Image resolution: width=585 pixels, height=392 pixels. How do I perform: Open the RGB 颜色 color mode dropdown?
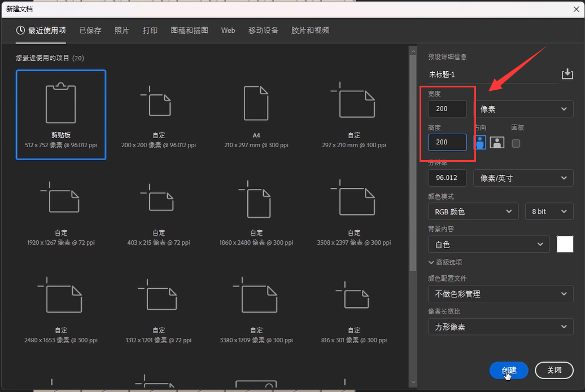pyautogui.click(x=473, y=212)
